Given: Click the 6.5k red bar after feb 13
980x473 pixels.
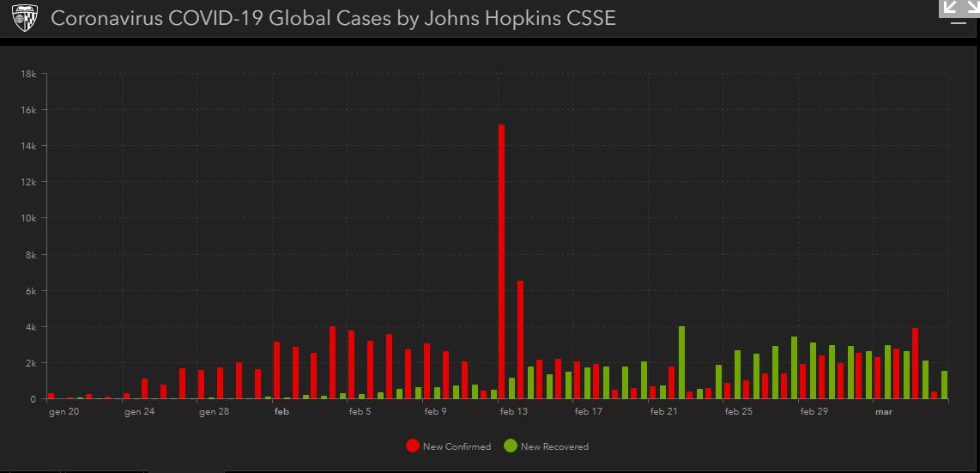Looking at the screenshot, I should coord(520,340).
